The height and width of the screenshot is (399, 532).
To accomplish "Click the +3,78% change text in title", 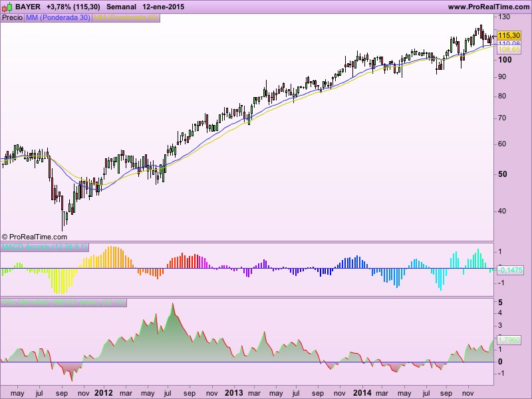I will [59, 7].
